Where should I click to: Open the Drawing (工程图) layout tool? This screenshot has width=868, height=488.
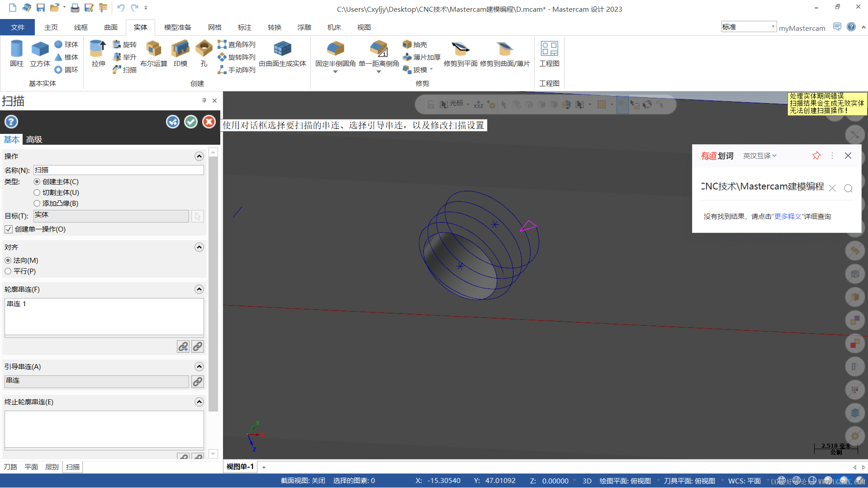click(x=549, y=53)
